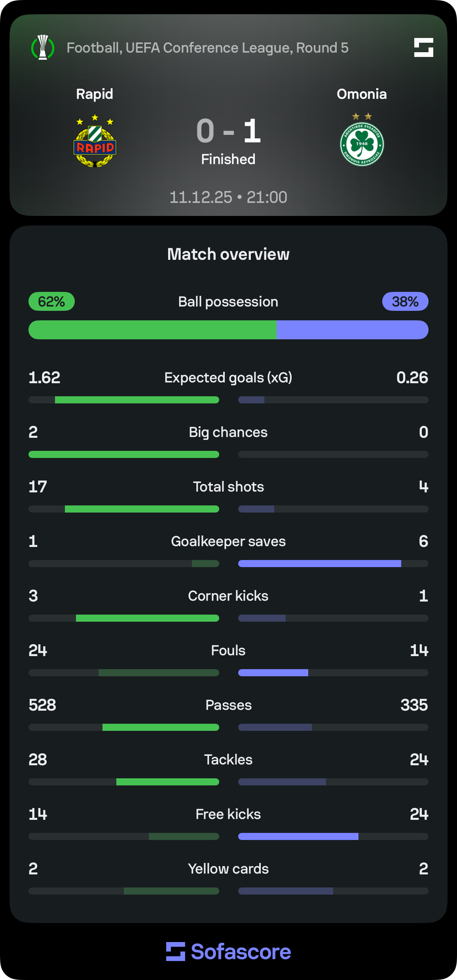Screen dimensions: 457x980
Task: Click the Goalkeeper saves purple bar
Action: click(319, 564)
